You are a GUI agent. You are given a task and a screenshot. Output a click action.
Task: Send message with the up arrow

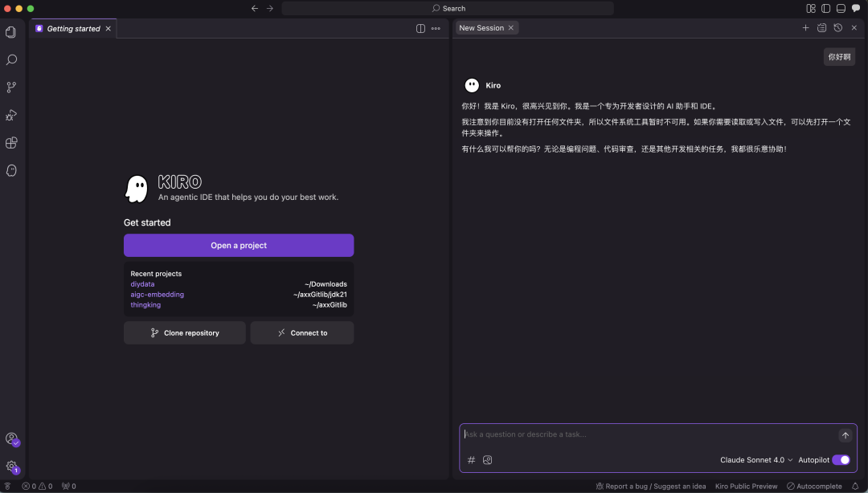[845, 435]
